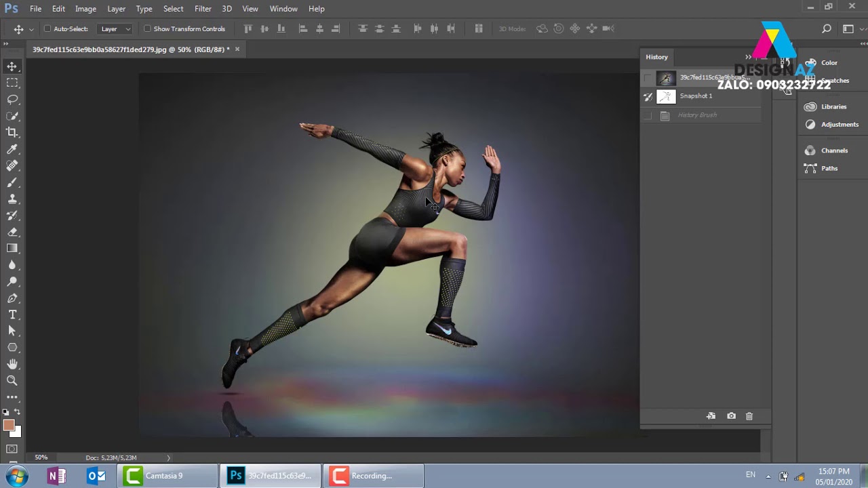
Task: Open the Layer menu
Action: coord(116,9)
